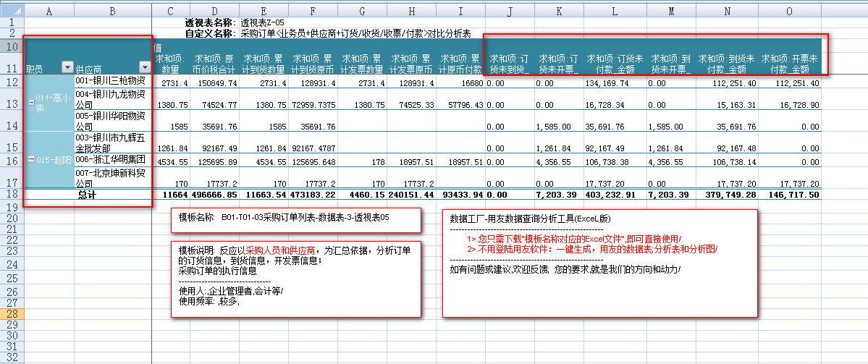Select supplier 006-浙江华明集团 cell
This screenshot has height=364, width=868.
(x=111, y=159)
